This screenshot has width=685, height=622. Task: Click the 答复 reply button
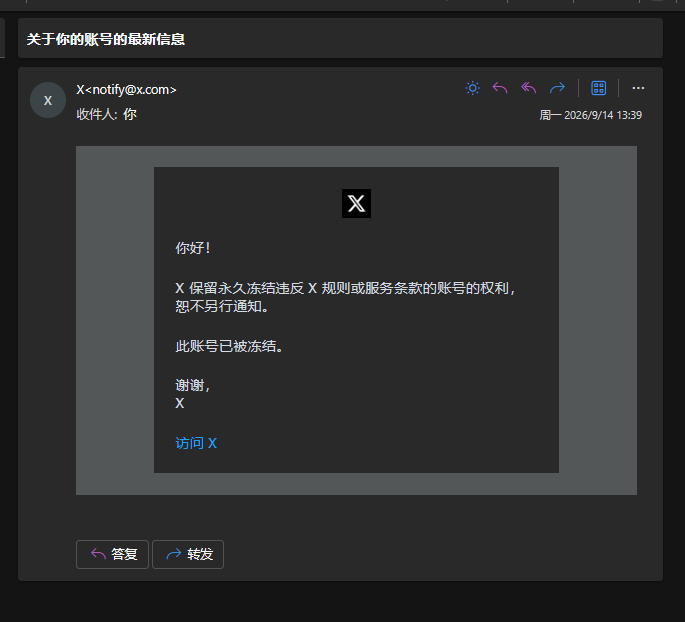coord(112,554)
